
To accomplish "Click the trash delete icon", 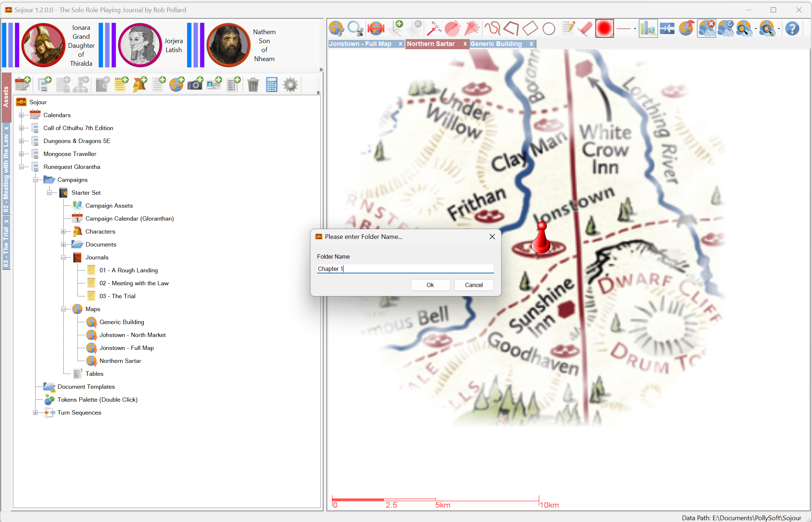I will tap(253, 85).
